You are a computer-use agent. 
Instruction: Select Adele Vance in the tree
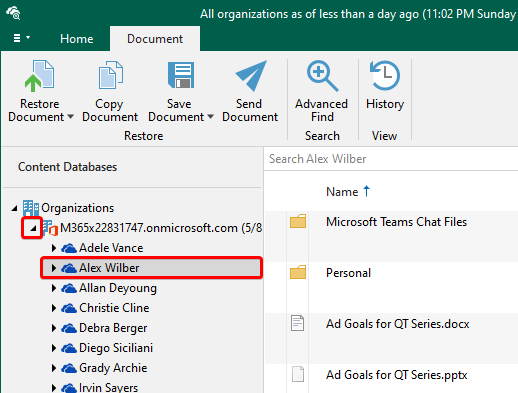111,248
